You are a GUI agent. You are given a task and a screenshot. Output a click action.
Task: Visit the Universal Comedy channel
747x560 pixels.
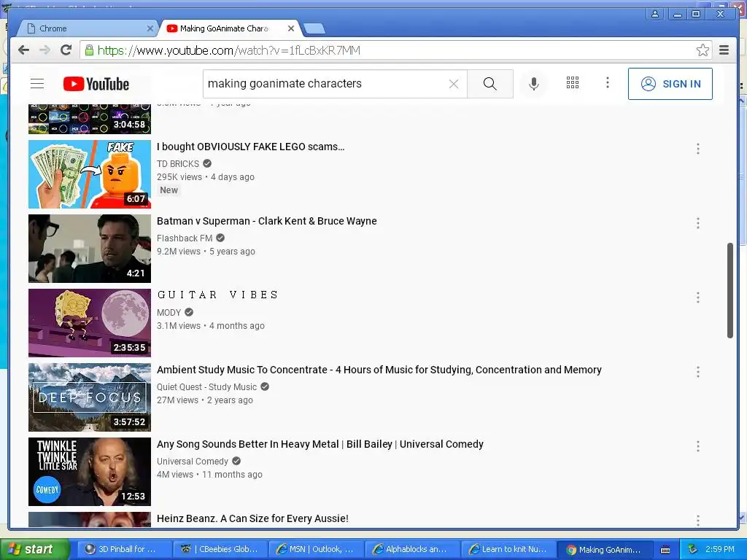pyautogui.click(x=193, y=462)
